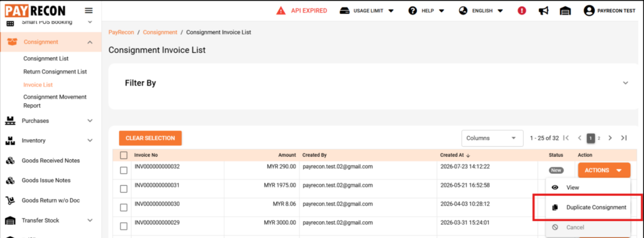Screen dimensions: 644x238
Task: Follow the Consignment breadcrumb link
Action: [160, 32]
